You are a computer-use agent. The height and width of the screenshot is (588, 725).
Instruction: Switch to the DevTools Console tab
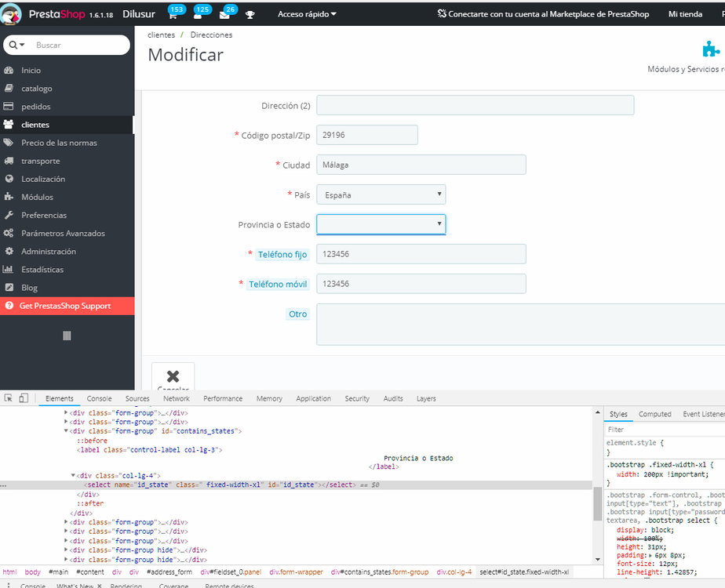click(99, 398)
